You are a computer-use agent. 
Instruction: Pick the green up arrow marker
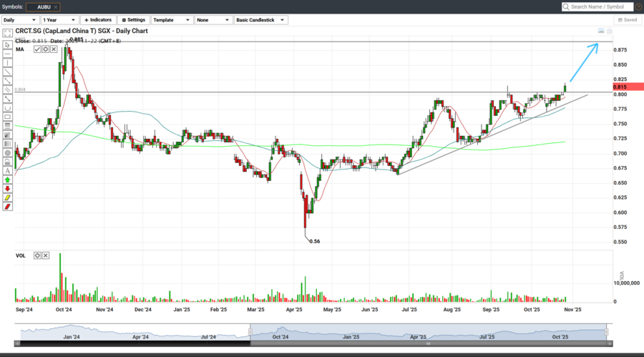[7, 180]
